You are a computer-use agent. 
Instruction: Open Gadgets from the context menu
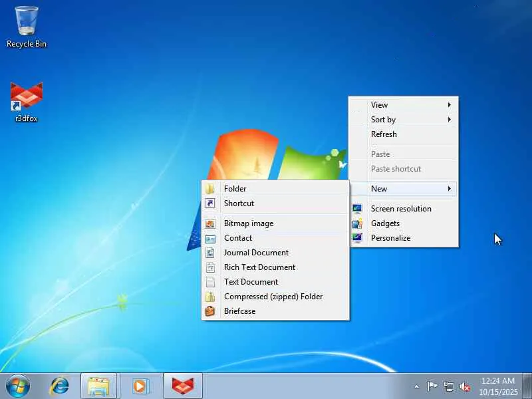(404, 223)
